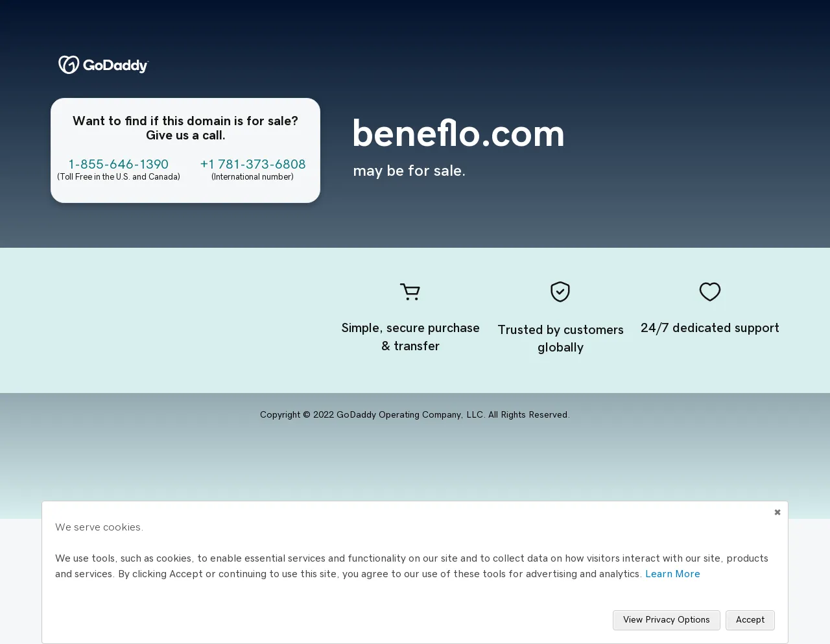Screen dimensions: 830x644
Task: Click '24/7 dedicated support' label
Action: [710, 328]
